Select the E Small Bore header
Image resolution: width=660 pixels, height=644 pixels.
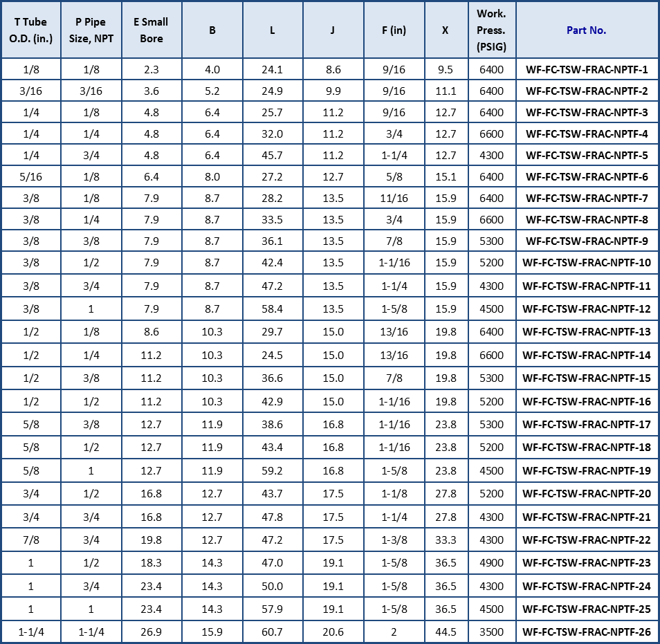point(151,30)
